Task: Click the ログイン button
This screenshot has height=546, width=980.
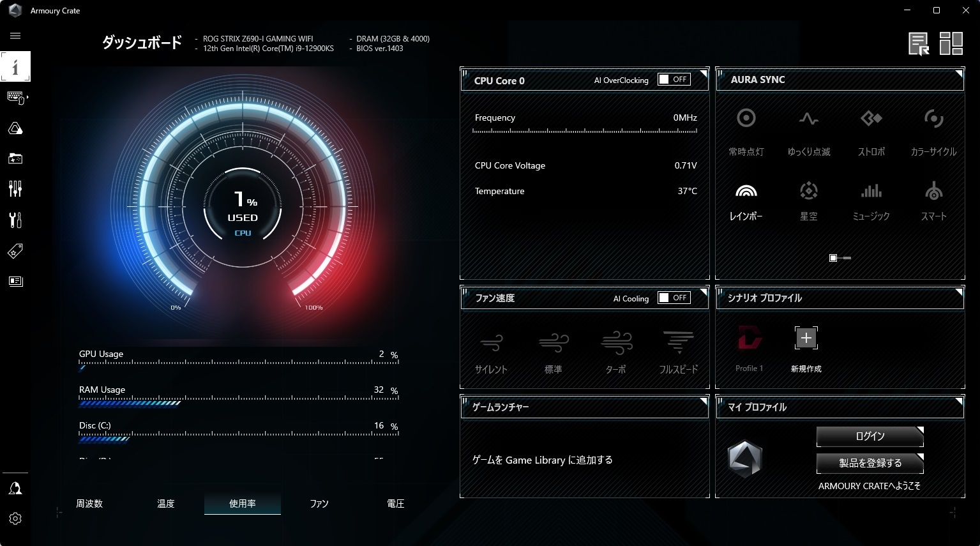Action: pyautogui.click(x=870, y=436)
